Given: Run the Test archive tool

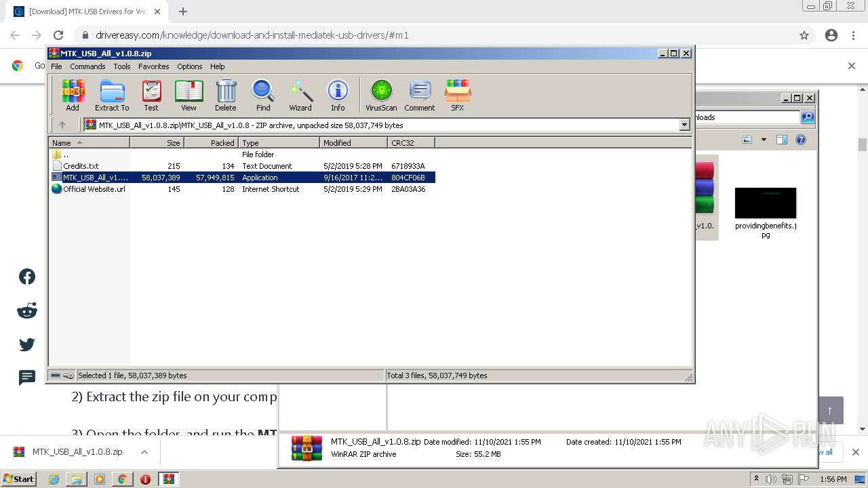Looking at the screenshot, I should pyautogui.click(x=151, y=96).
